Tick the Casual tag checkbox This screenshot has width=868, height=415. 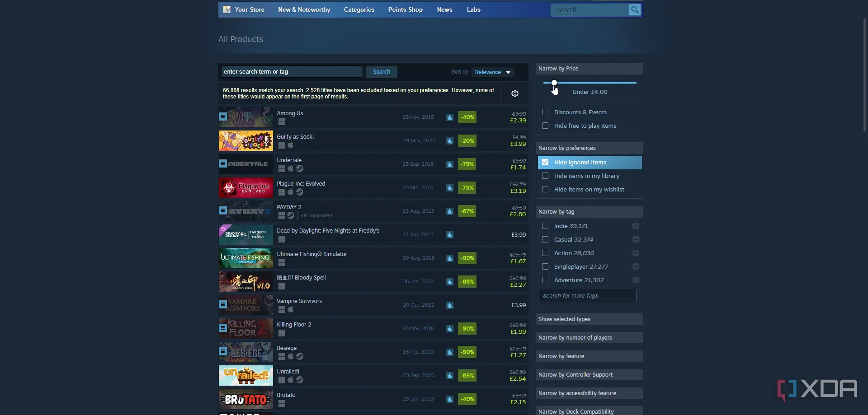pyautogui.click(x=545, y=239)
